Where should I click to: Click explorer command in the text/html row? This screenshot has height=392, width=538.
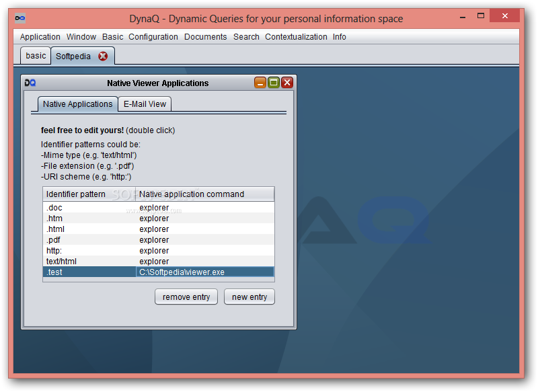[205, 262]
